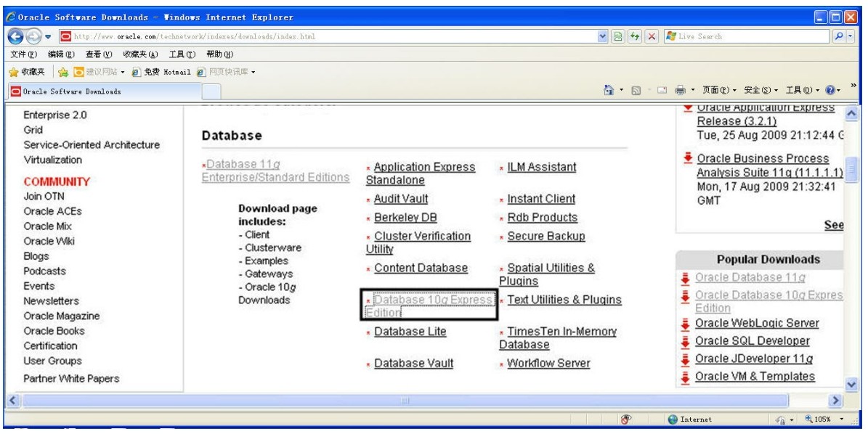Click the URL address bar field
This screenshot has width=868, height=434.
click(x=328, y=36)
